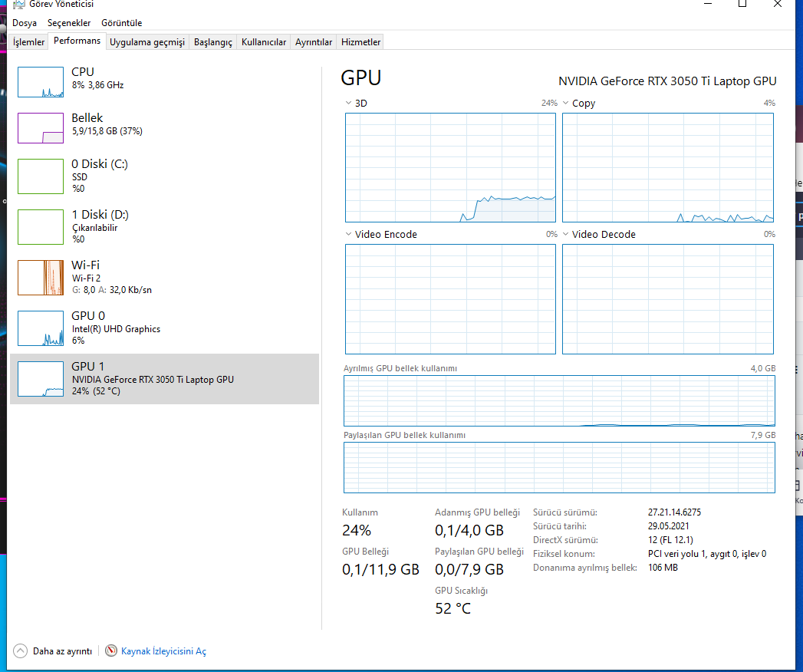
Task: Collapse details with Daha az ayrıntı arrow icon
Action: click(x=20, y=651)
